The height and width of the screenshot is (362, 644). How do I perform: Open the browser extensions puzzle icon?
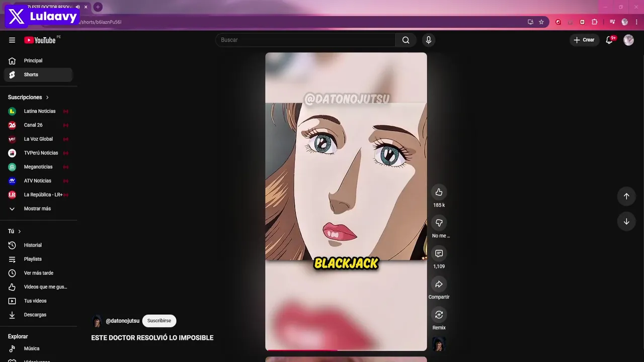(x=595, y=22)
